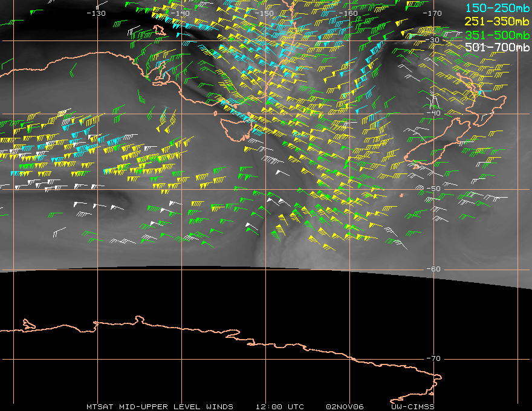Click the -160 longitude label at top

tap(349, 13)
